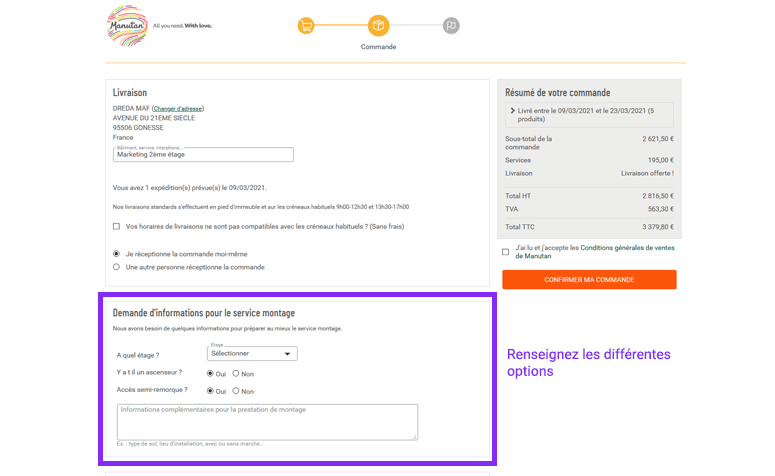This screenshot has height=476, width=775.
Task: Click the final confirmation step icon
Action: click(451, 26)
